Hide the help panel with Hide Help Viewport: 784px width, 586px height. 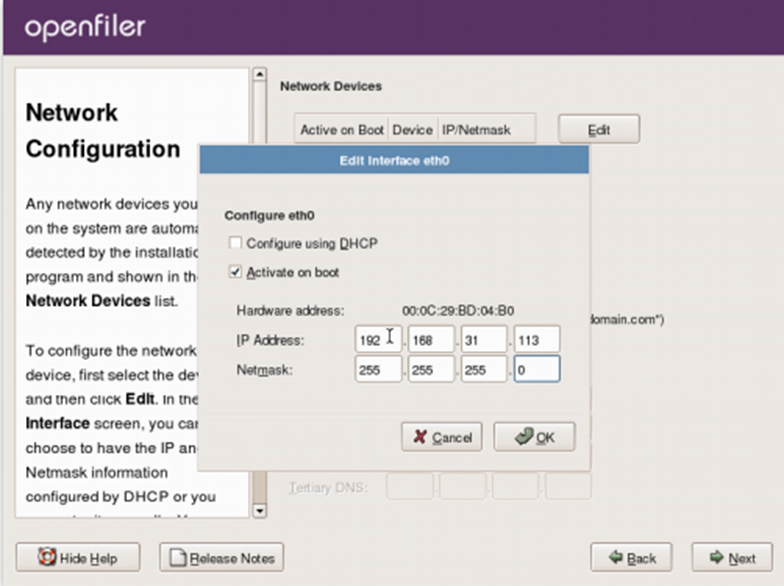pos(78,558)
